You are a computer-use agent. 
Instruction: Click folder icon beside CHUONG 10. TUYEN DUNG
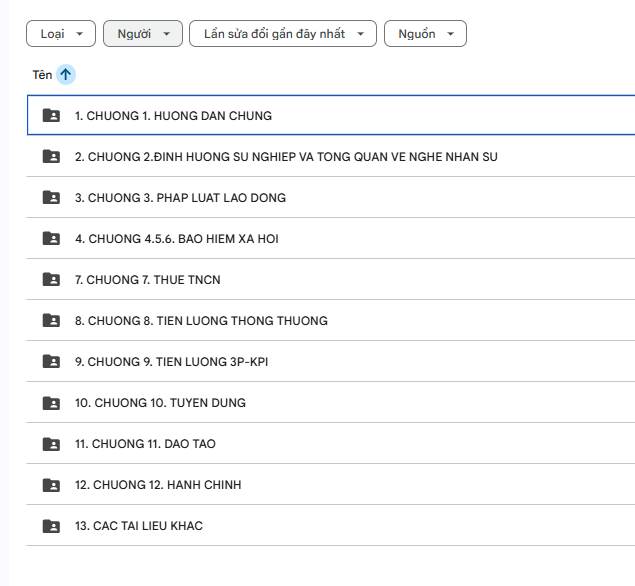(51, 403)
